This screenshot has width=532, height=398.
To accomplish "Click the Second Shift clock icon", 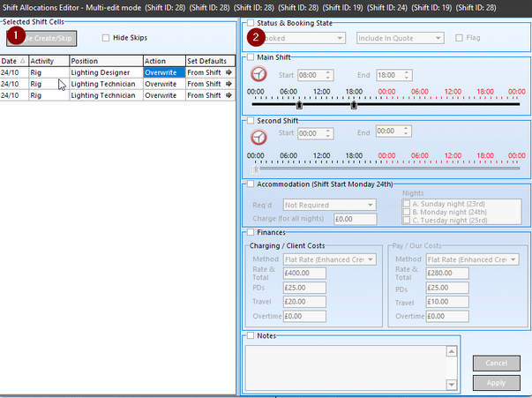I will point(259,137).
